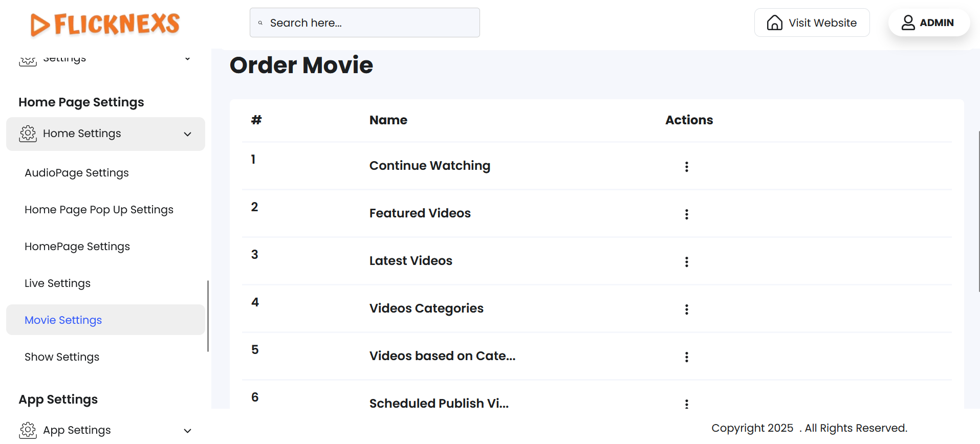Image resolution: width=980 pixels, height=444 pixels.
Task: Expand the partially hidden Settings chevron at top
Action: 188,59
